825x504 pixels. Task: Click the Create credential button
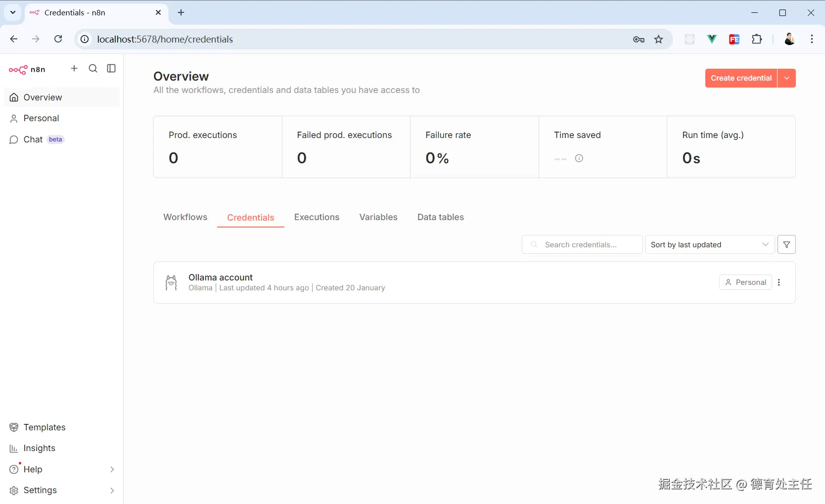coord(741,78)
